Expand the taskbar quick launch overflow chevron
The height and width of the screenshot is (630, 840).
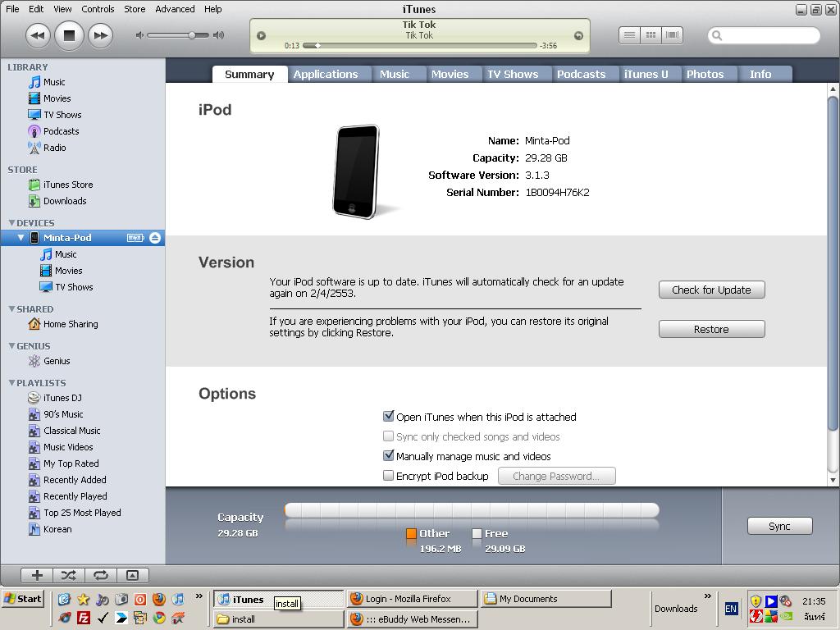click(x=199, y=596)
